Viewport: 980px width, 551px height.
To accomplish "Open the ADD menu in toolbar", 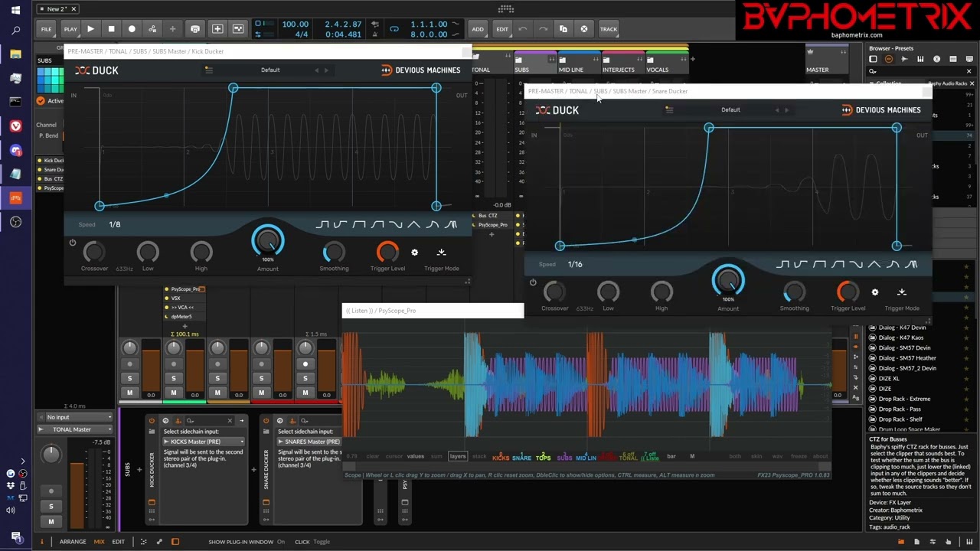I will [478, 29].
